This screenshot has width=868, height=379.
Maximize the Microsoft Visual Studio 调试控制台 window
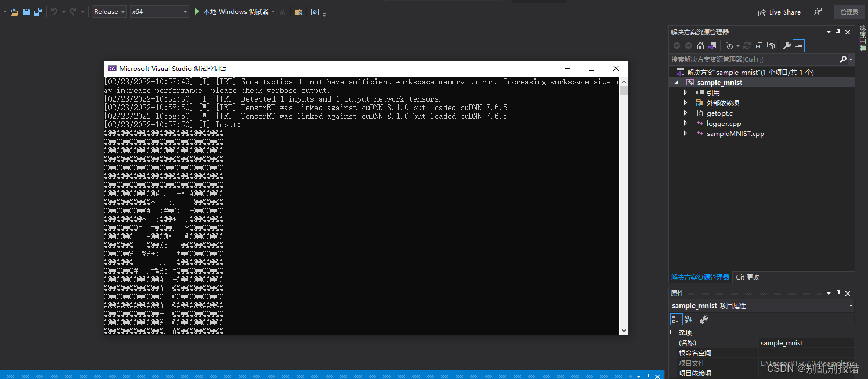[591, 68]
